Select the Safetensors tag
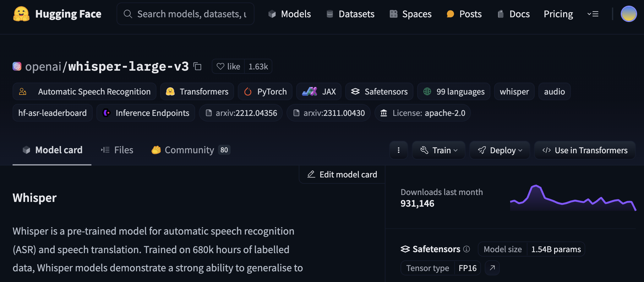 tap(379, 91)
